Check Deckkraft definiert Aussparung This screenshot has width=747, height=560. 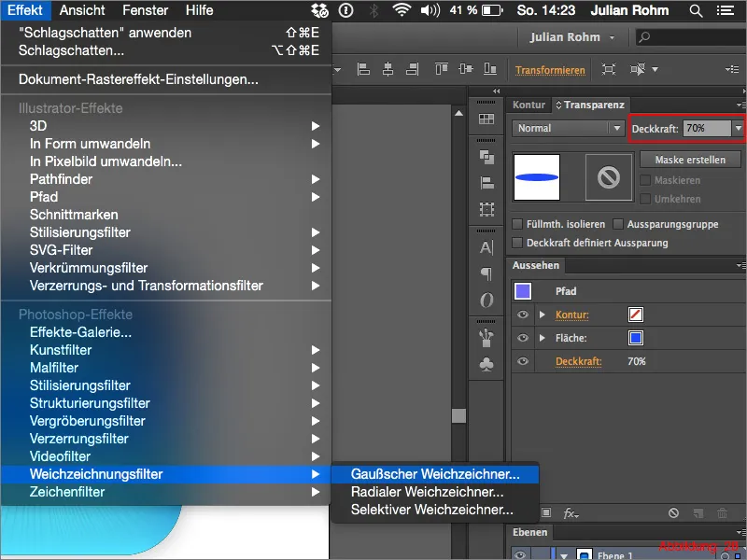(517, 243)
